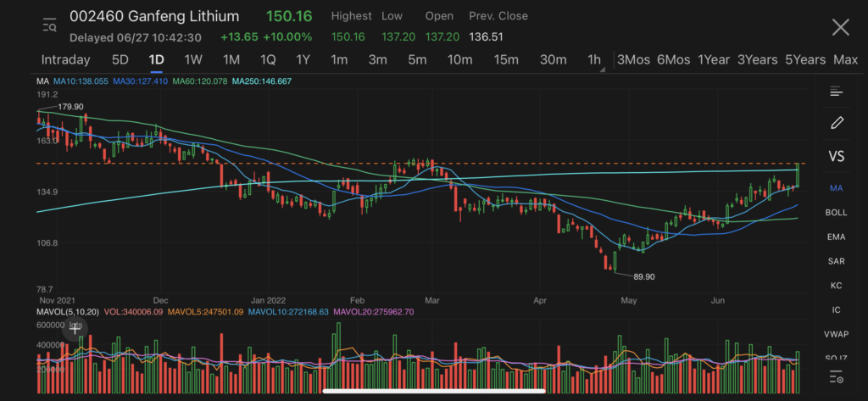Tap the current price 150.16
The height and width of the screenshot is (401, 868).
pyautogui.click(x=289, y=16)
